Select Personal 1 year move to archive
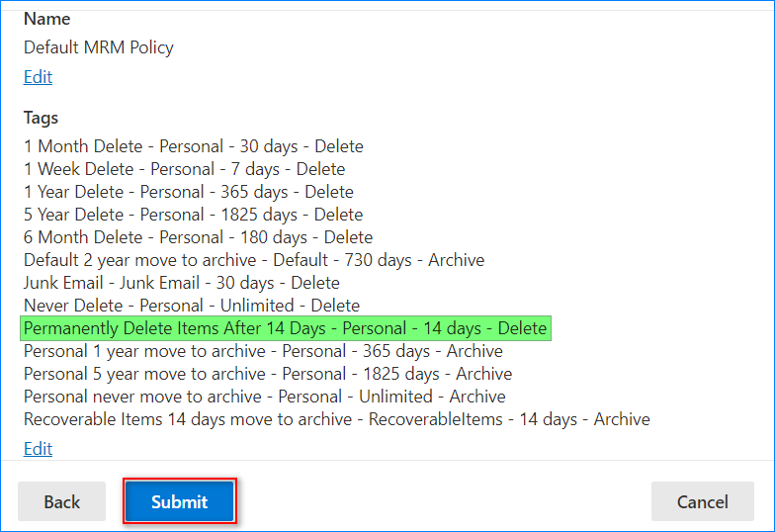Viewport: 775px width, 532px height. (263, 351)
